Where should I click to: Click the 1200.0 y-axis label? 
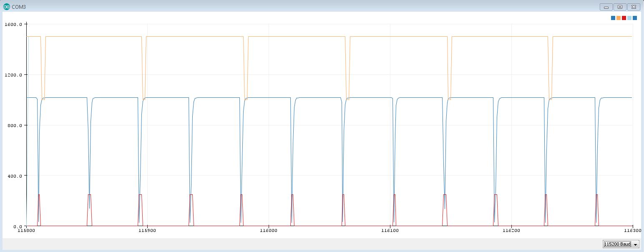click(x=13, y=75)
